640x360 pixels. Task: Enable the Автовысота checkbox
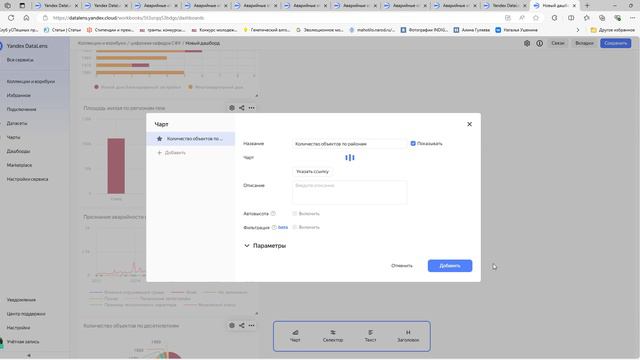pyautogui.click(x=295, y=213)
